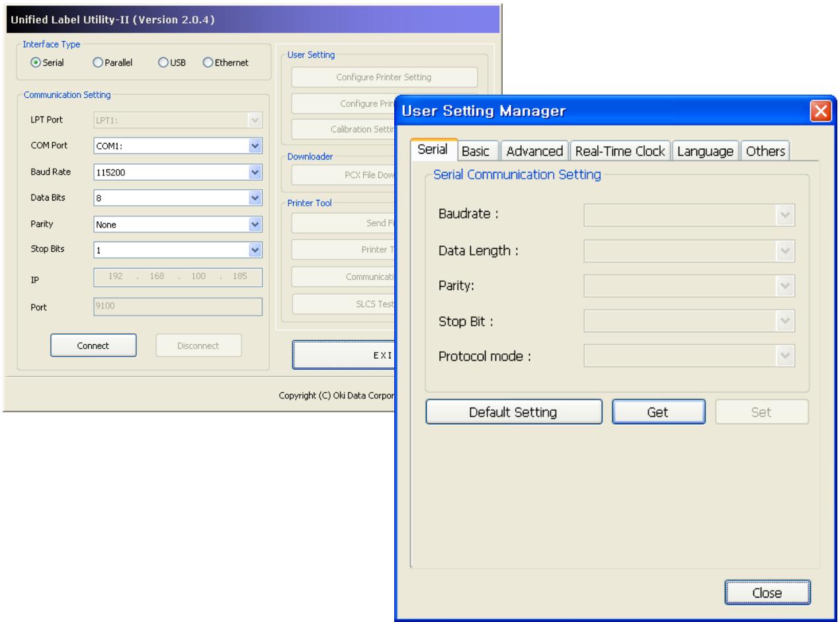The image size is (840, 622).
Task: Click Close button at dialog bottom
Action: pos(767,593)
